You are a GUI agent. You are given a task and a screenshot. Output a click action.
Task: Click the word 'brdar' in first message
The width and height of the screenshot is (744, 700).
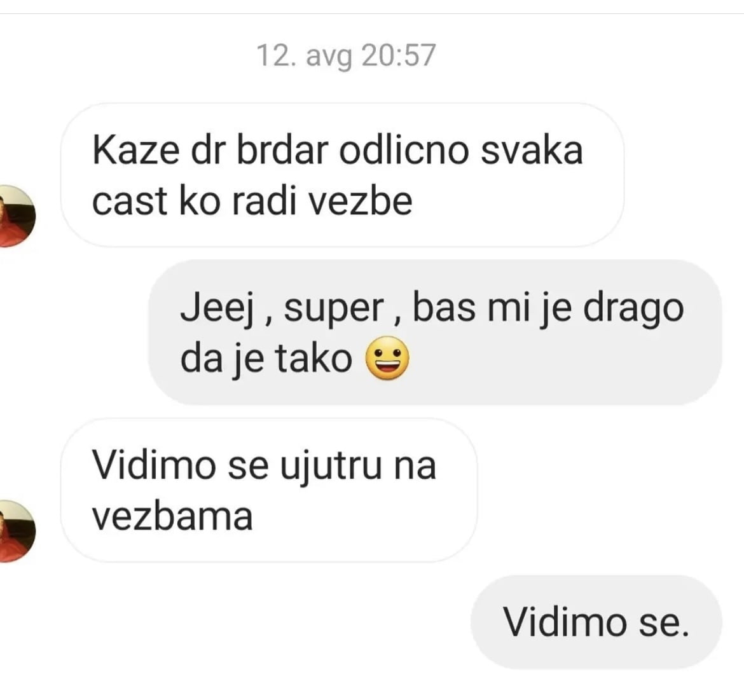pos(282,151)
